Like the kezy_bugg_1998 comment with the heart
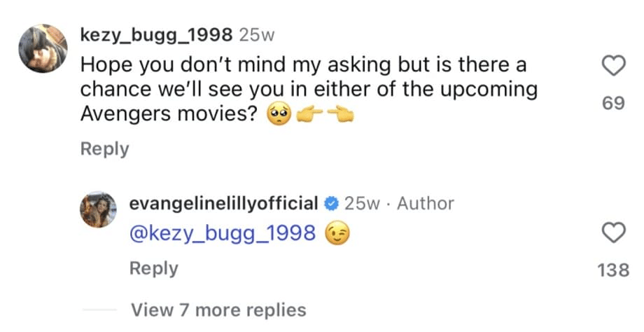The width and height of the screenshot is (644, 332). click(613, 67)
